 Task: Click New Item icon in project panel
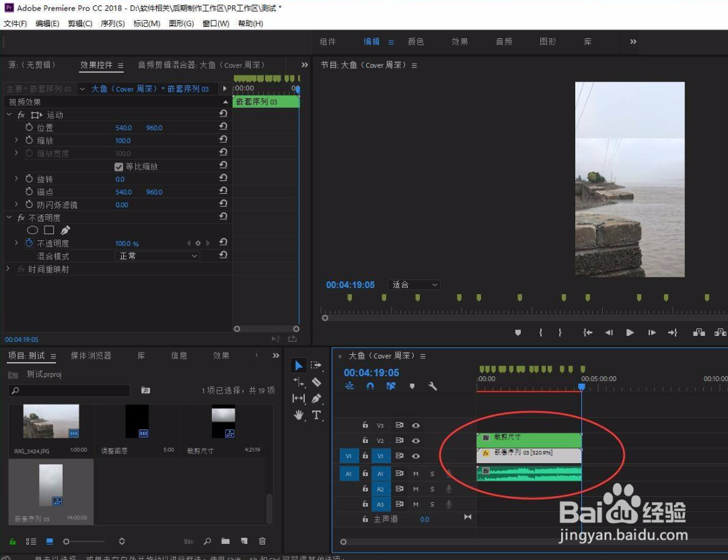(244, 541)
